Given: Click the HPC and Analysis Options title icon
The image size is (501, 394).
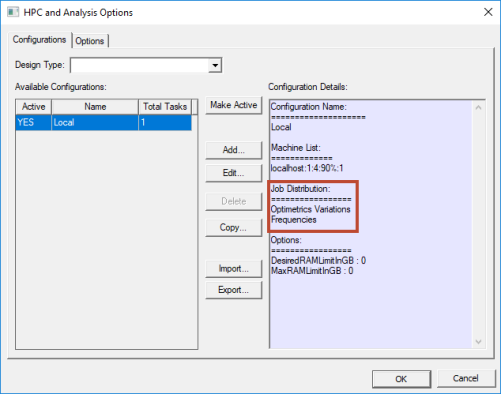Looking at the screenshot, I should click(x=13, y=12).
